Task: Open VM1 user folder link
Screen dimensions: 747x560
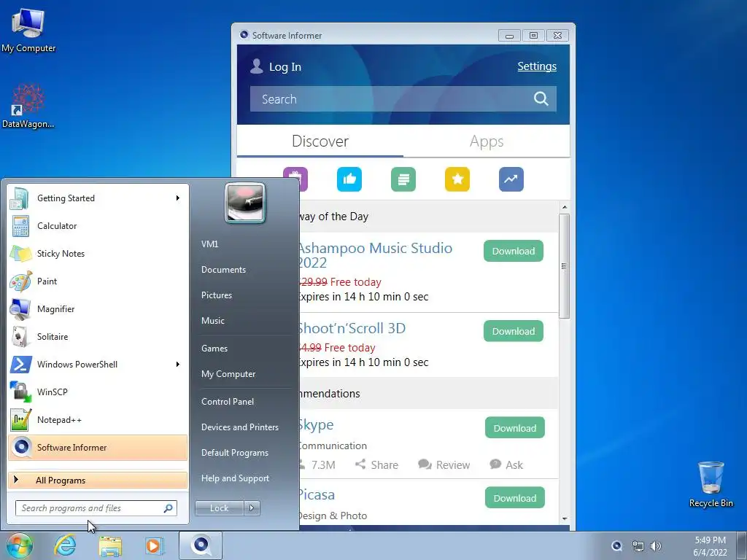Action: (x=209, y=244)
